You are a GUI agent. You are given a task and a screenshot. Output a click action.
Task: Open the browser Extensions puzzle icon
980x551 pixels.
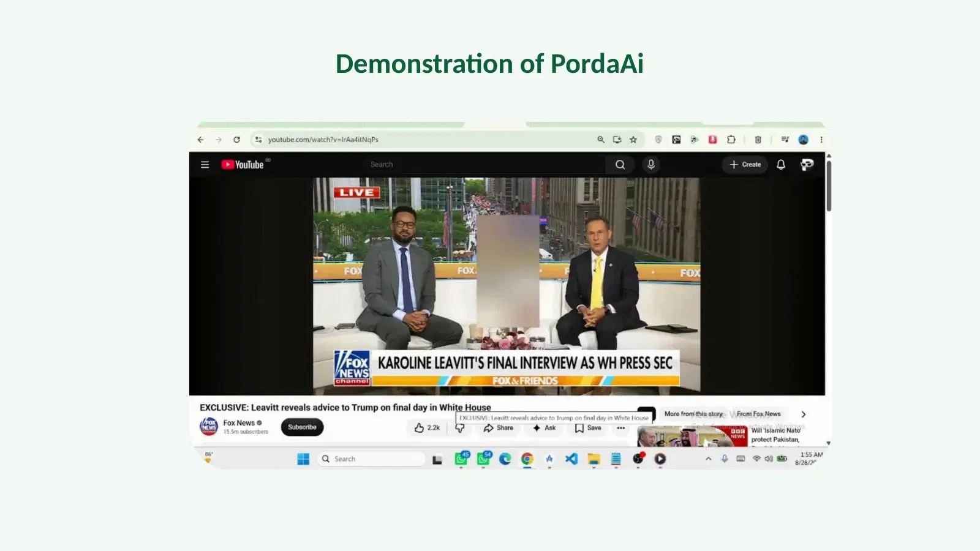coord(731,140)
